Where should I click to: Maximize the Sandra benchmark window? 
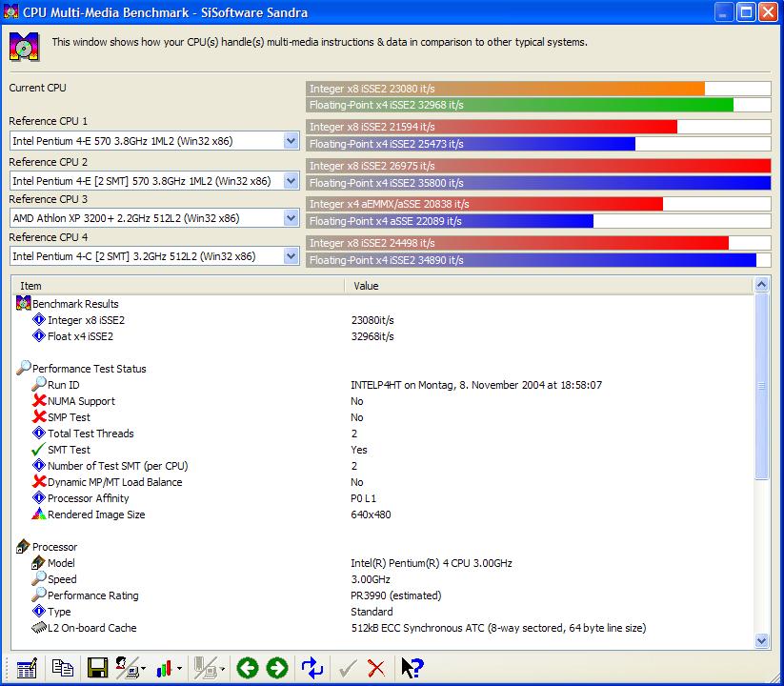[x=746, y=12]
